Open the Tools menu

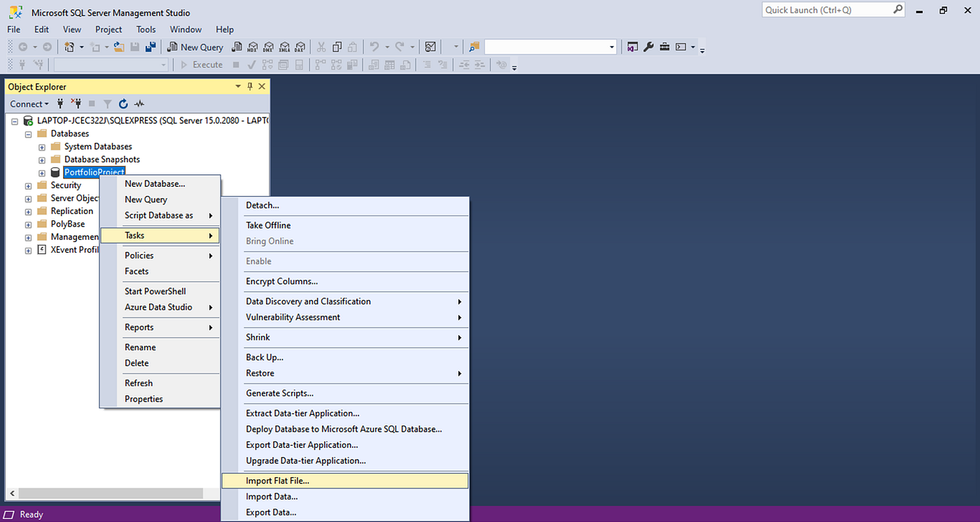click(x=146, y=29)
